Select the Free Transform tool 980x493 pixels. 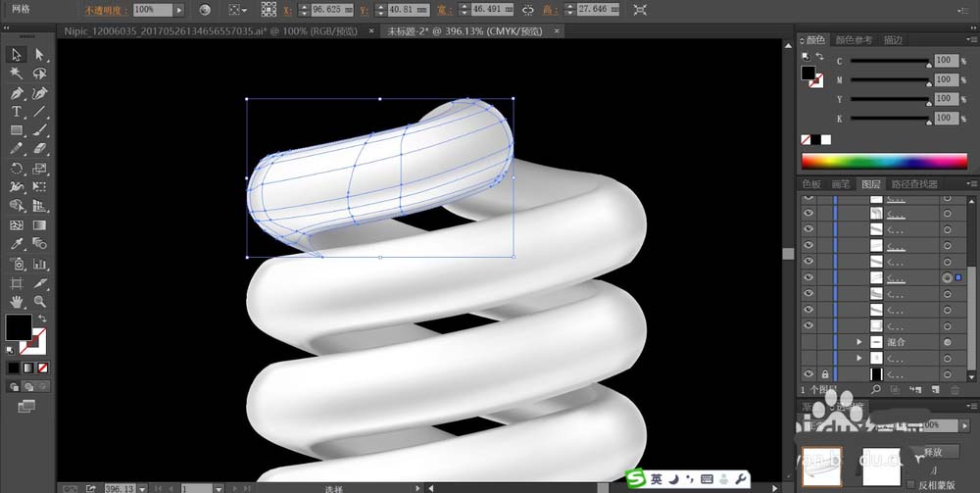pos(39,187)
